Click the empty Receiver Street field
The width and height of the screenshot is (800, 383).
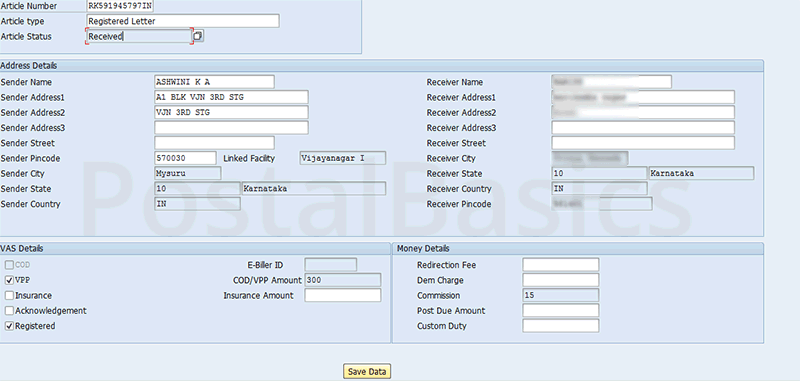pyautogui.click(x=643, y=143)
